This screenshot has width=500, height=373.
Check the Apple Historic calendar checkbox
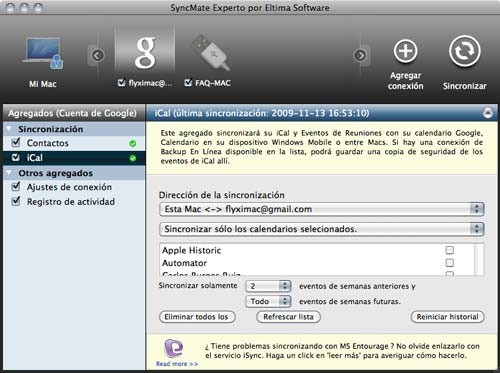450,250
